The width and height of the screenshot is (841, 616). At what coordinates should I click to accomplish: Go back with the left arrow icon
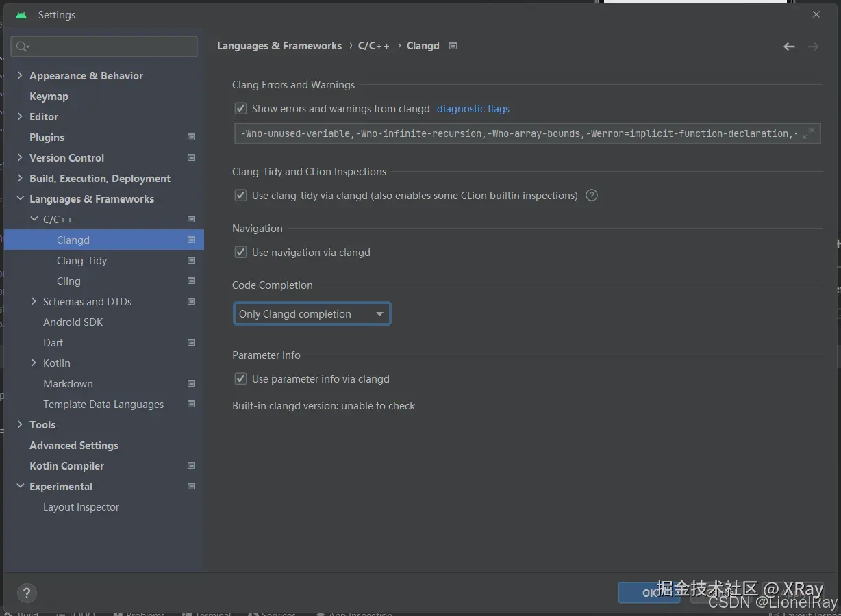789,47
